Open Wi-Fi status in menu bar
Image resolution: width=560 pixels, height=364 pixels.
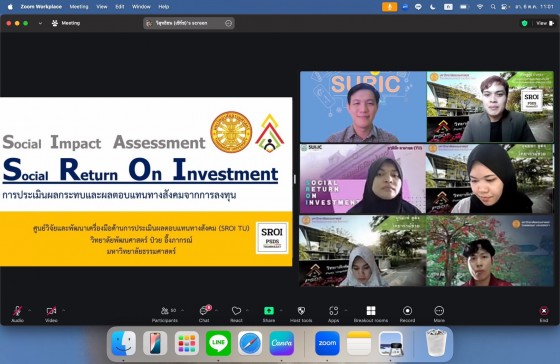pyautogui.click(x=480, y=6)
